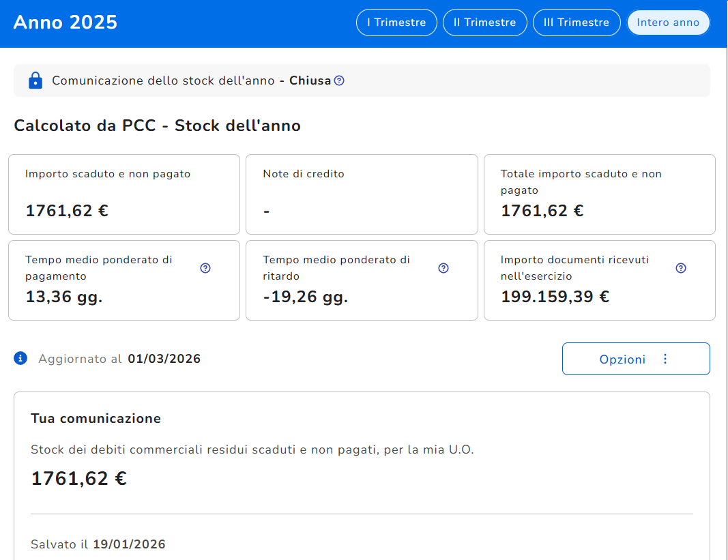
Task: Click the -19,26 gg. delay value
Action: coord(305,297)
